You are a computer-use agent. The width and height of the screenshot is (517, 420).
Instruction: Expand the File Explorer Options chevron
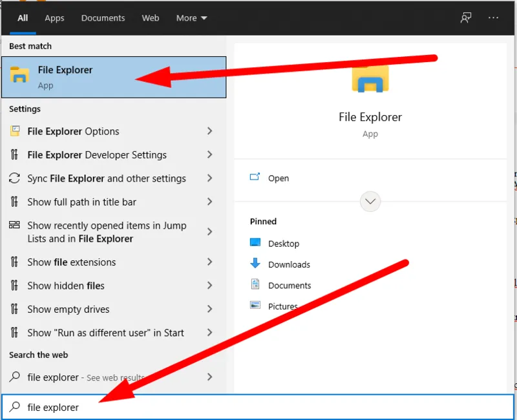click(x=209, y=131)
